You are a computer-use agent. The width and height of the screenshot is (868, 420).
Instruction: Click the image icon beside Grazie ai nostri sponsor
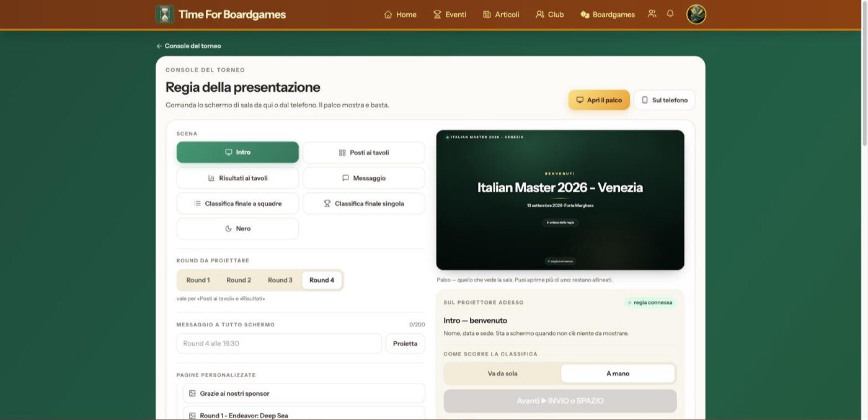click(x=192, y=393)
